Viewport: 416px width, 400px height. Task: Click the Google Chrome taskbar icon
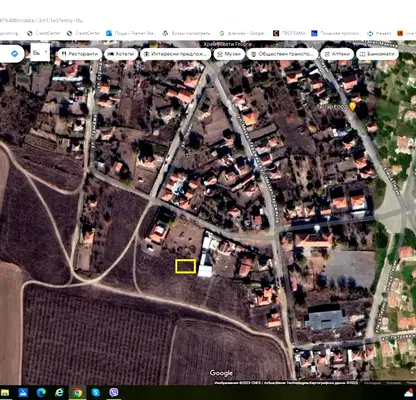tap(77, 393)
